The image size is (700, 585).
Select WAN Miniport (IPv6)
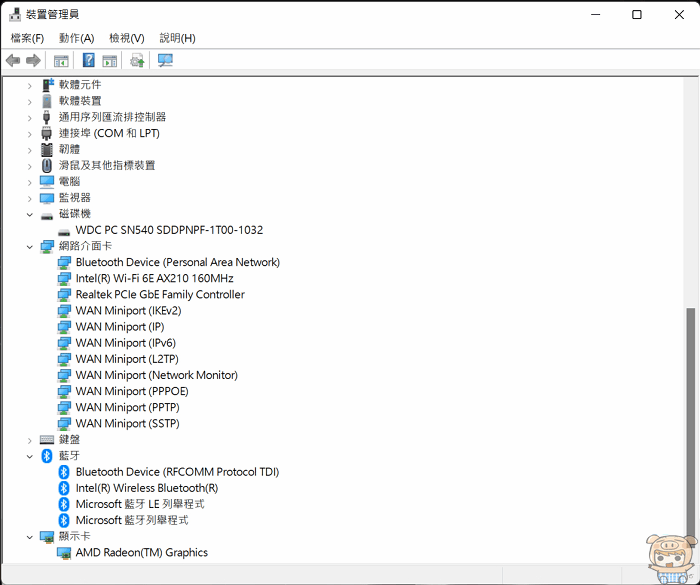click(x=126, y=343)
